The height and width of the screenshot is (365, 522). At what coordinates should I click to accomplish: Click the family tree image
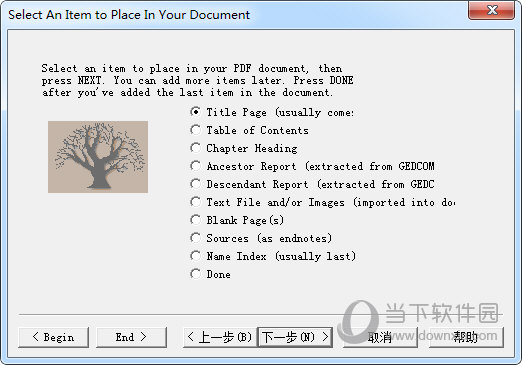coord(98,157)
